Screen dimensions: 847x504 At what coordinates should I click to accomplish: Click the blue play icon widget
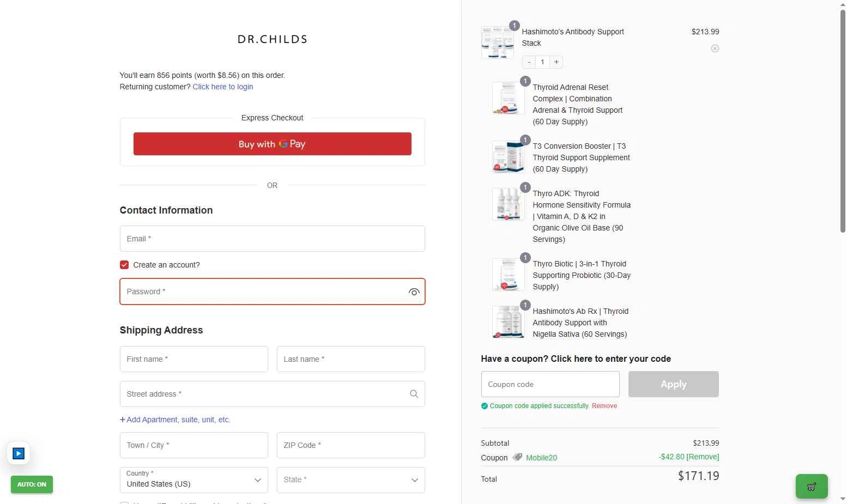[x=19, y=453]
